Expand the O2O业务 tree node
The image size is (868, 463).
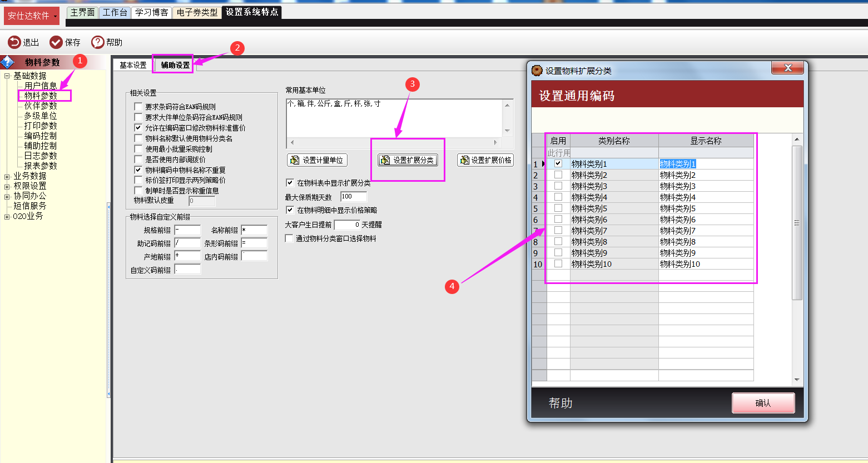pos(7,217)
